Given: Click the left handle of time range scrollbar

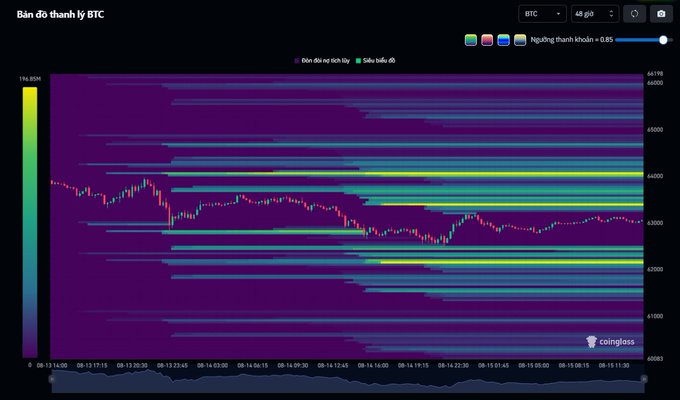Looking at the screenshot, I should tap(52, 379).
